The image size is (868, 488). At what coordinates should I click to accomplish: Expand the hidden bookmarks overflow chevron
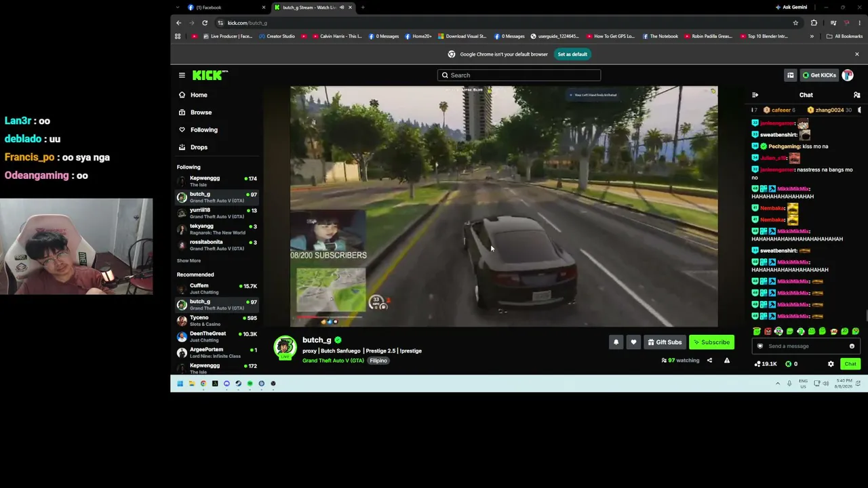pos(812,37)
